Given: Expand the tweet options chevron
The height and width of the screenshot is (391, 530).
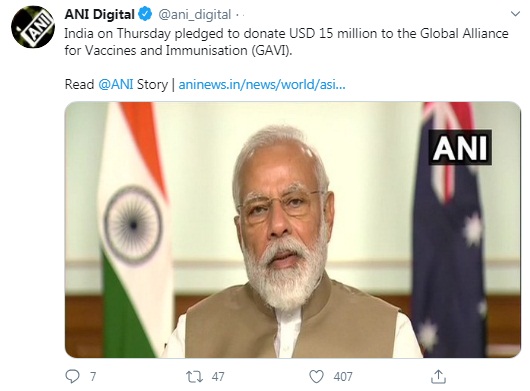Looking at the screenshot, I should coord(515,14).
